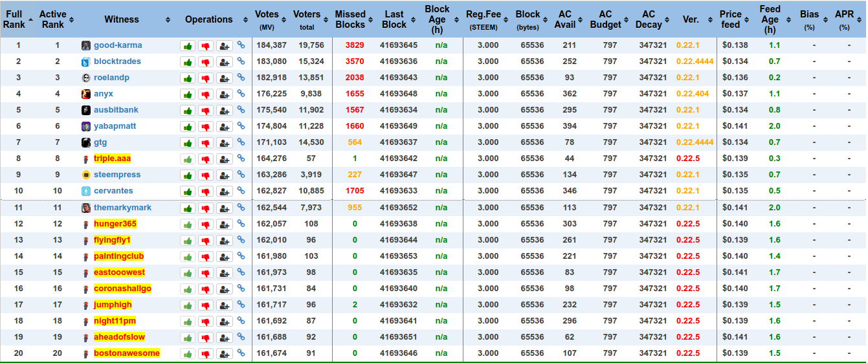Image resolution: width=868 pixels, height=363 pixels.
Task: Click the cervantes avatar image
Action: click(x=86, y=191)
